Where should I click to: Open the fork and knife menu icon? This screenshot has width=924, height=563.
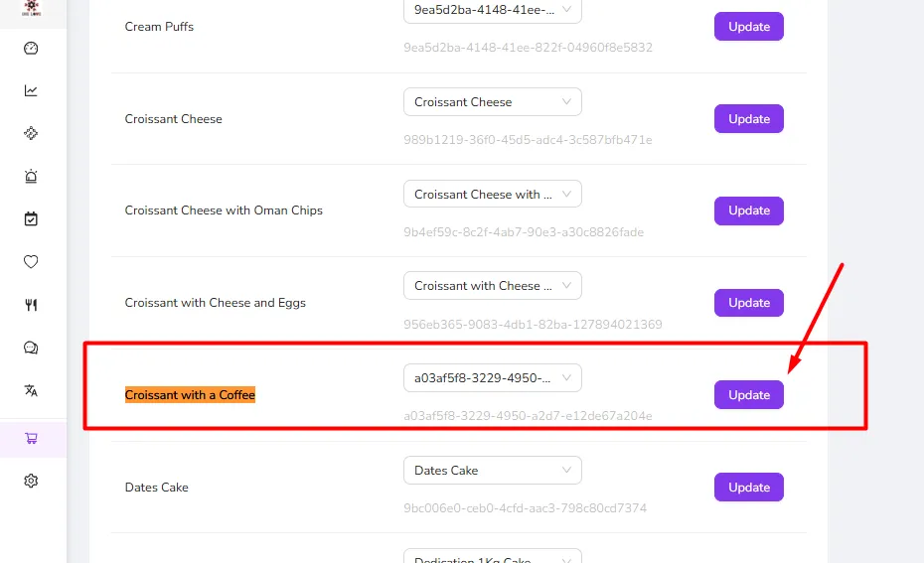31,305
